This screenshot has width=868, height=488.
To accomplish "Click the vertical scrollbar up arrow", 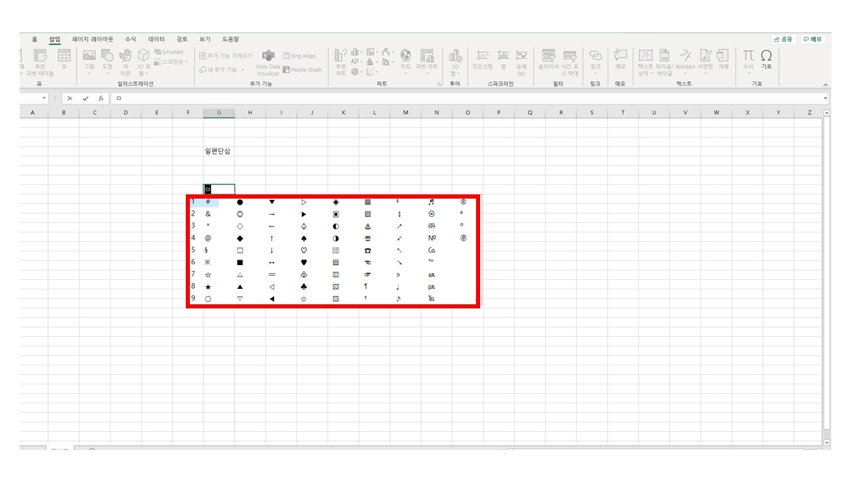I will point(826,113).
